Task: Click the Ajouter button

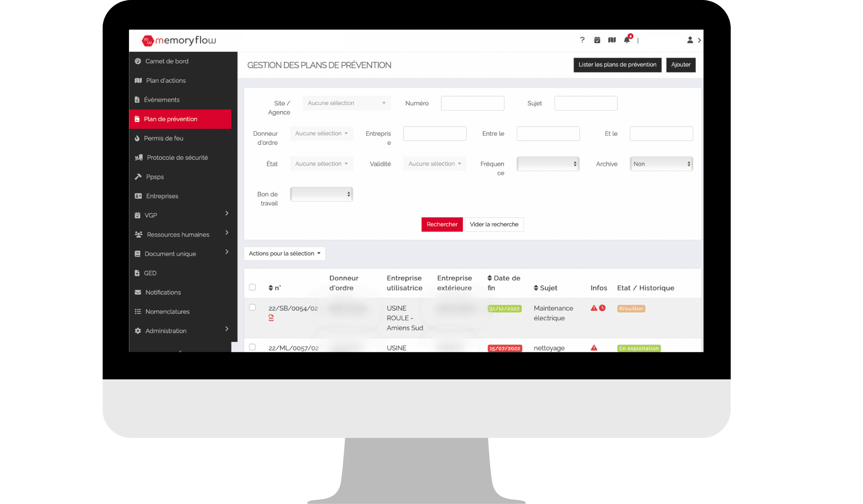Action: pyautogui.click(x=681, y=65)
